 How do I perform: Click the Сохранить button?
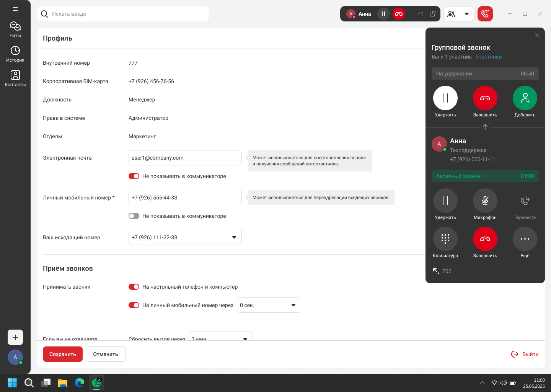click(62, 354)
